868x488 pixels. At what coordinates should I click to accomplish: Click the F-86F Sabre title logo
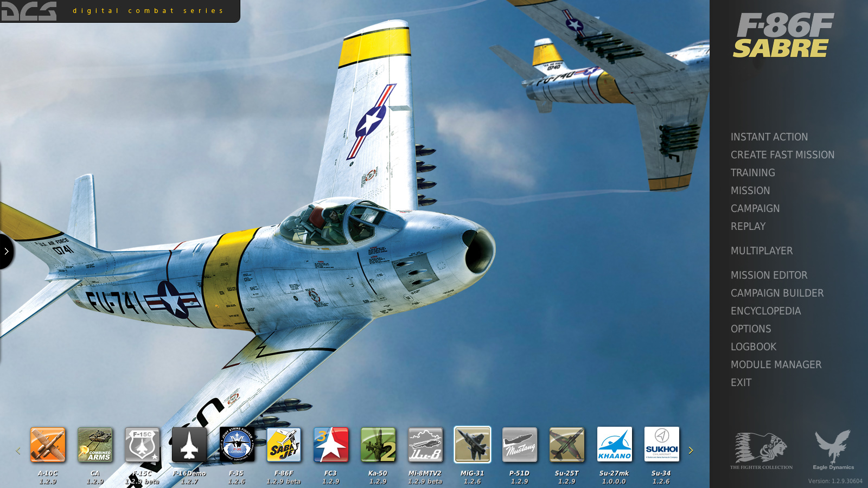(x=783, y=35)
